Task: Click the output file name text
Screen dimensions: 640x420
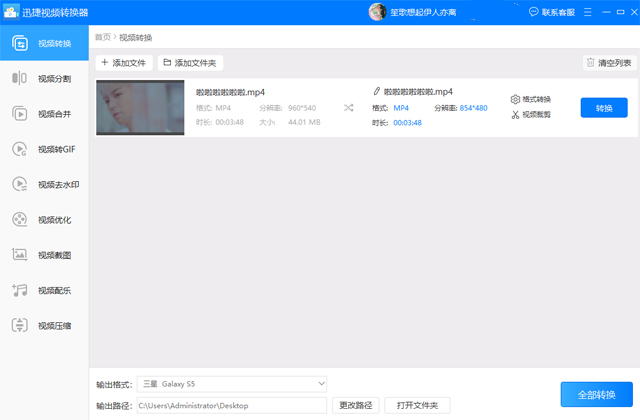Action: (x=418, y=91)
